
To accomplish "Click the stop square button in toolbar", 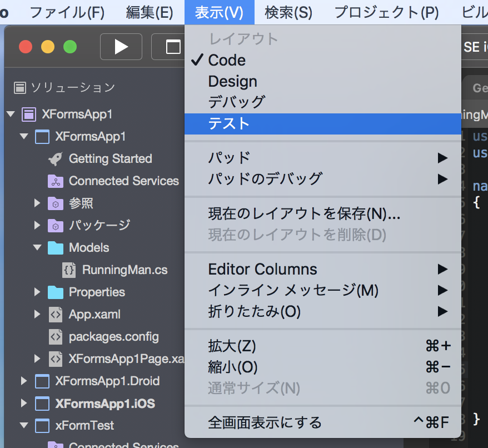I will point(173,47).
